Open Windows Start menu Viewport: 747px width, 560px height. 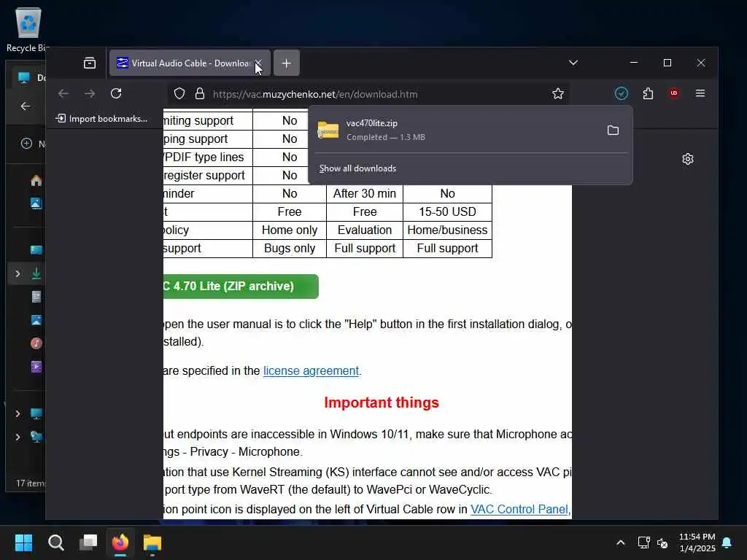pos(23,542)
